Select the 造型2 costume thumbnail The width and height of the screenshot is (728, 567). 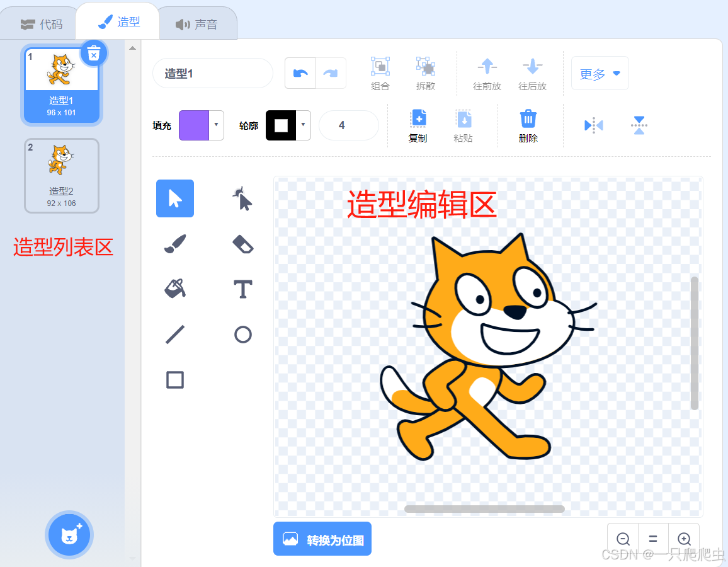click(x=61, y=176)
